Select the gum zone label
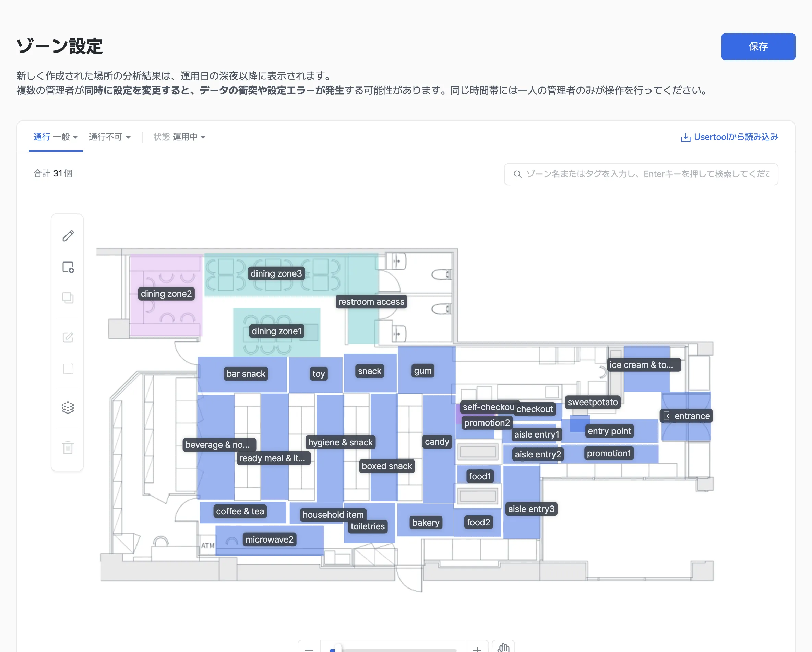This screenshot has height=652, width=812. pos(422,371)
